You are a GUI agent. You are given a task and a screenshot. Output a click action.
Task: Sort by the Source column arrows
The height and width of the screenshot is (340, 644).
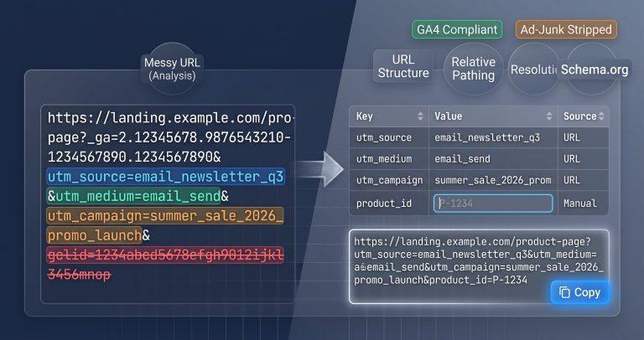[601, 116]
